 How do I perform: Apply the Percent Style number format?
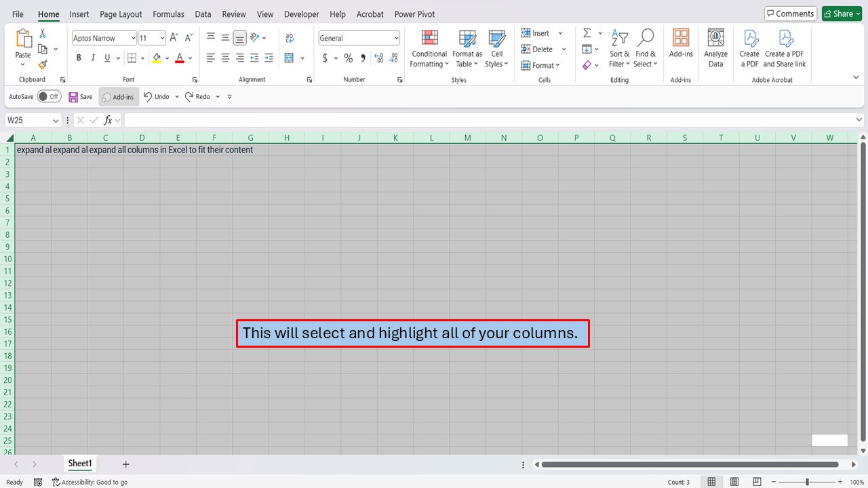(x=348, y=58)
